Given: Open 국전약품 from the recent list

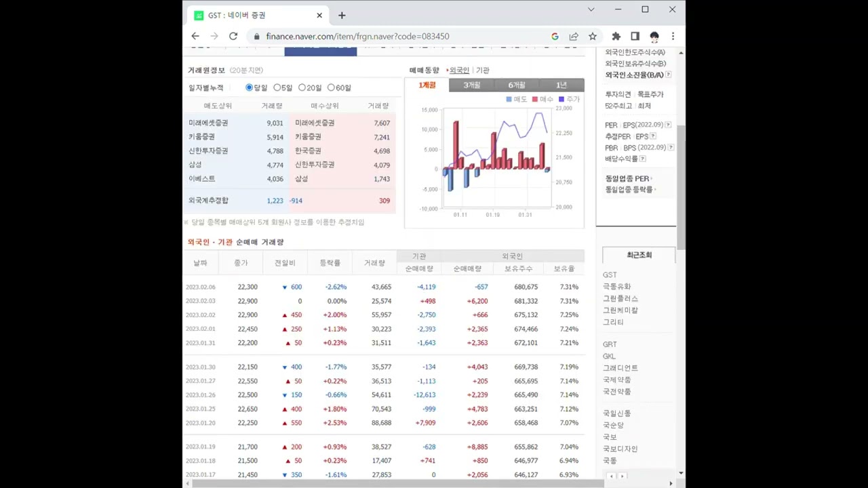Looking at the screenshot, I should (x=616, y=391).
